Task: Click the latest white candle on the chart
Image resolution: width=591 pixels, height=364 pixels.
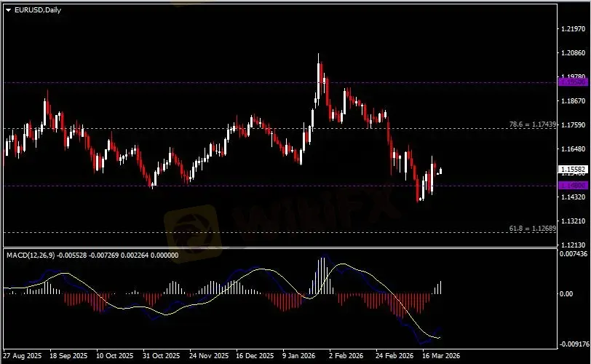Action: 440,171
